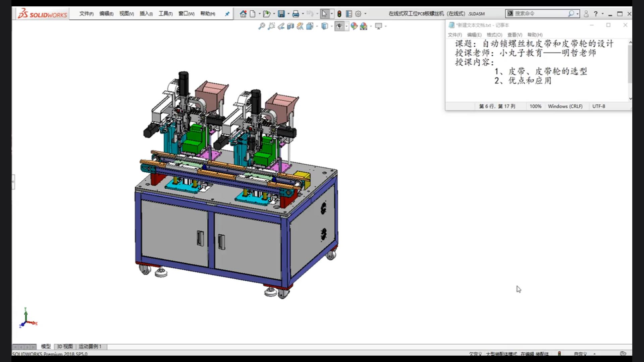Activate the Select cursor tool
644x362 pixels.
point(324,14)
